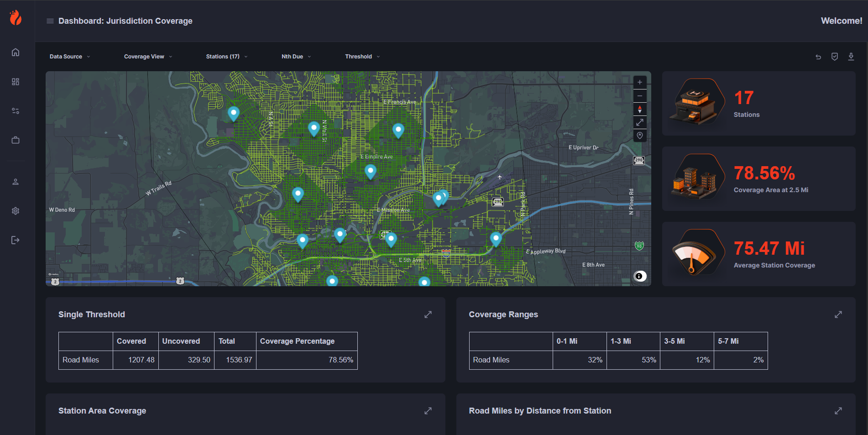Open the sliders filter icon in the sidebar
This screenshot has height=435, width=868.
click(x=16, y=111)
